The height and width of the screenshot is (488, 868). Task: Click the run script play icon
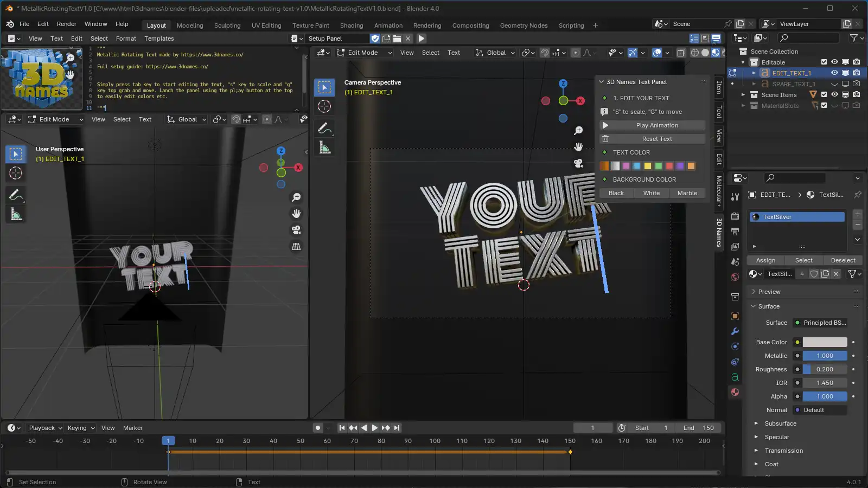click(422, 38)
